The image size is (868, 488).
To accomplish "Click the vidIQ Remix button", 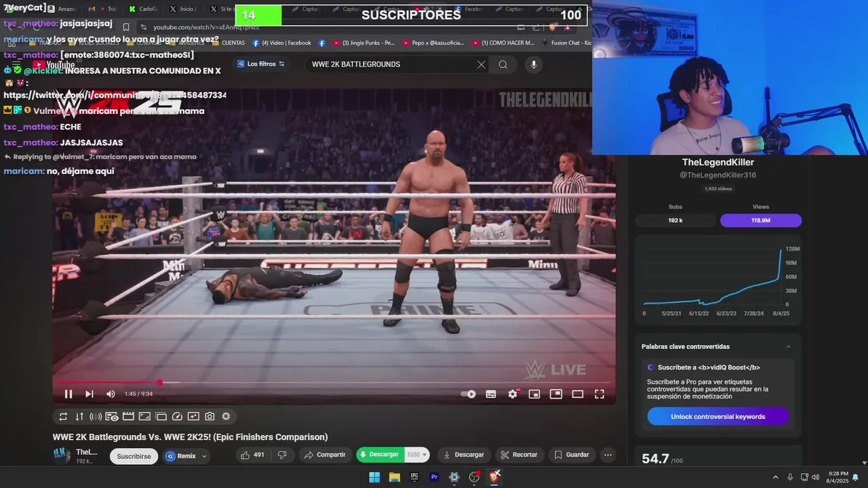I will coord(181,456).
